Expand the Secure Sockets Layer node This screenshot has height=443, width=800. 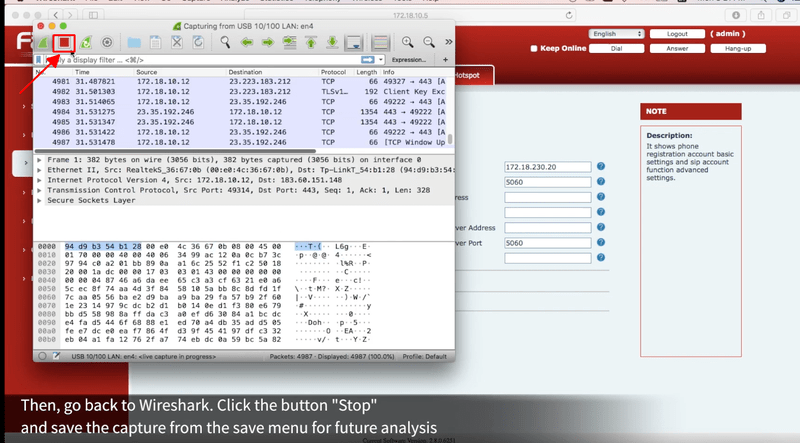39,200
